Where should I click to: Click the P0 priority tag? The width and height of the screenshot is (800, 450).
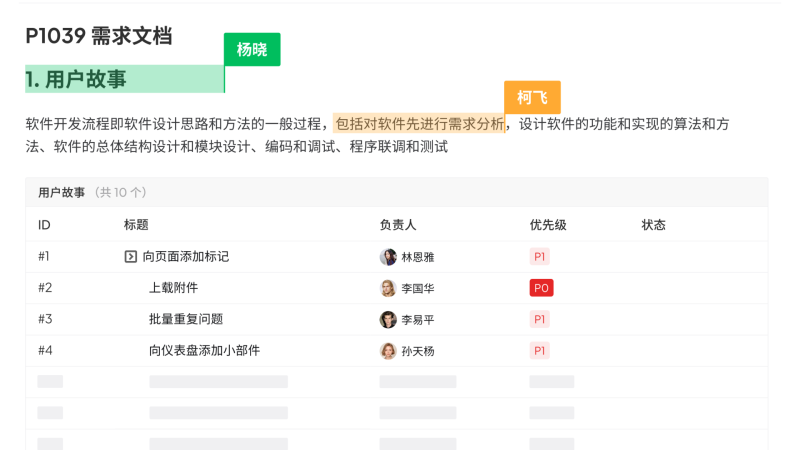pos(541,288)
